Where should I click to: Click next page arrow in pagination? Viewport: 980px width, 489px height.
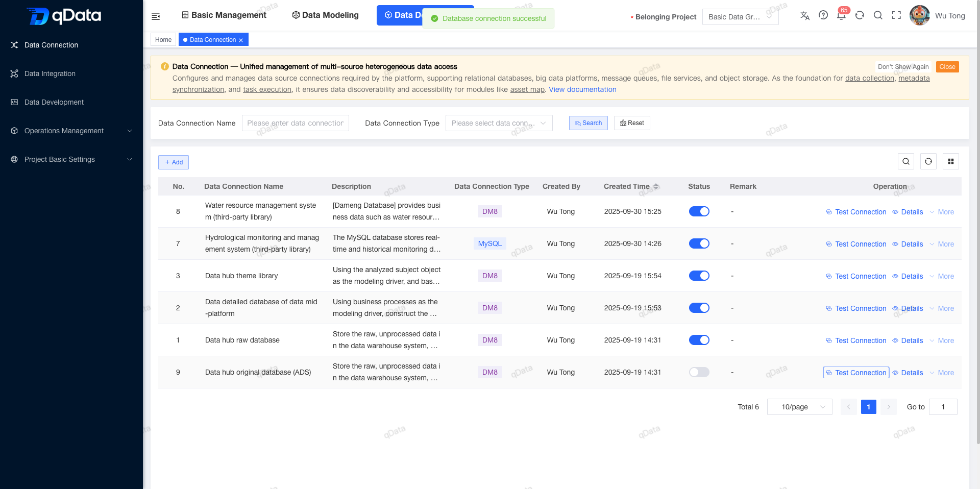coord(889,407)
